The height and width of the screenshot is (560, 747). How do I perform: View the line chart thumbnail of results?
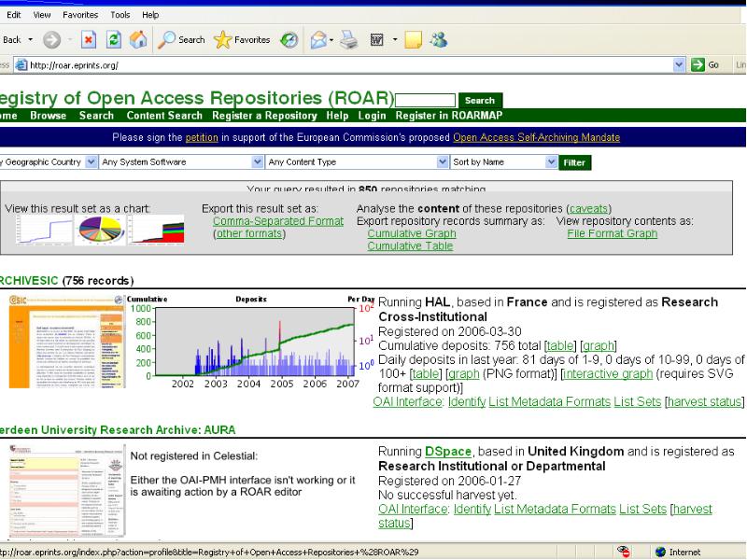coord(44,230)
